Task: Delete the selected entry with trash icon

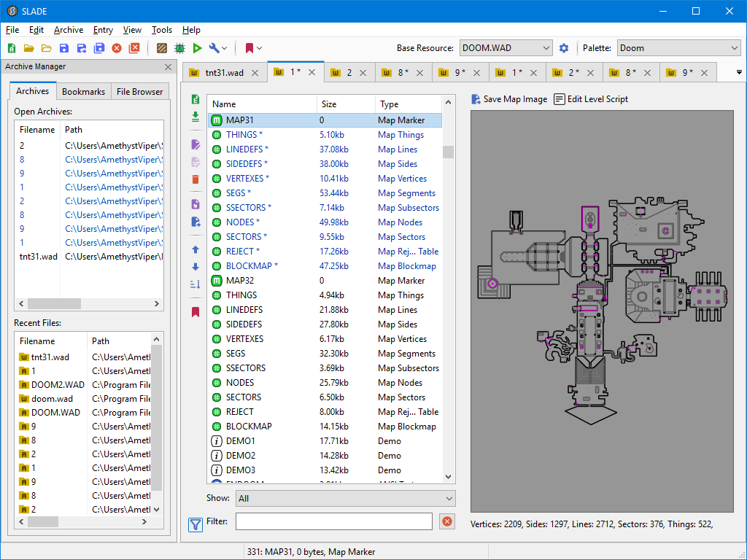Action: [195, 179]
